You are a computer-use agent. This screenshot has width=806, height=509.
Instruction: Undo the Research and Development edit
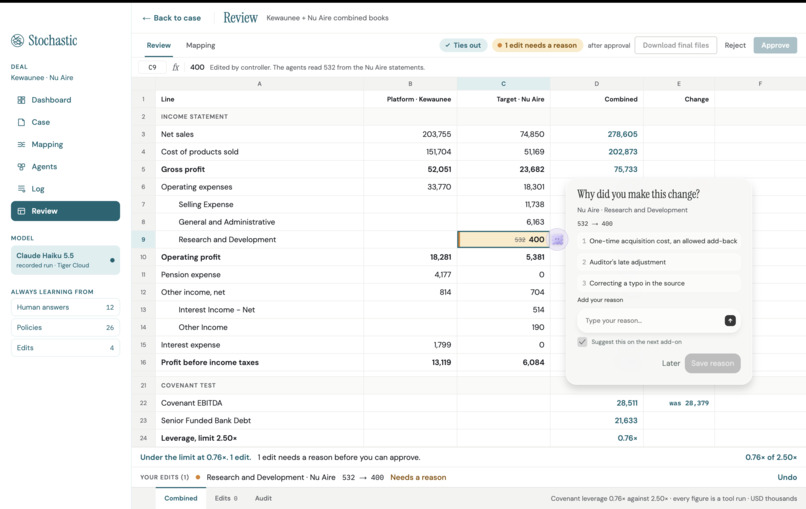click(787, 477)
